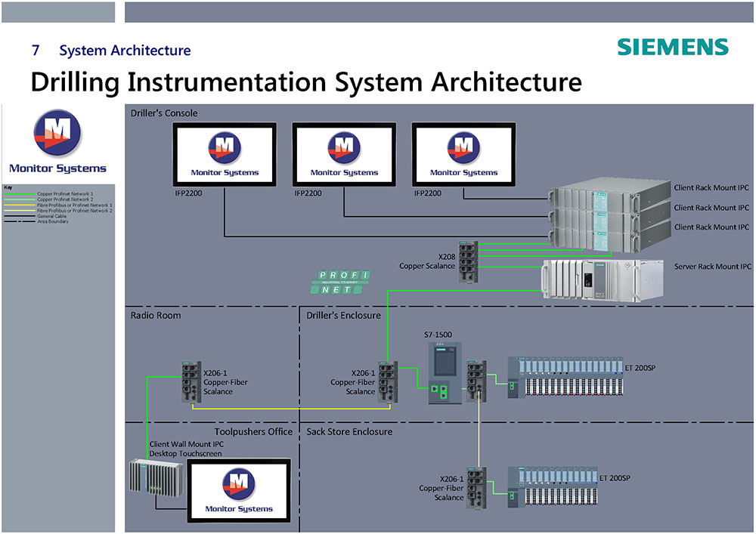Select the S7-1500 controller icon

[x=446, y=370]
